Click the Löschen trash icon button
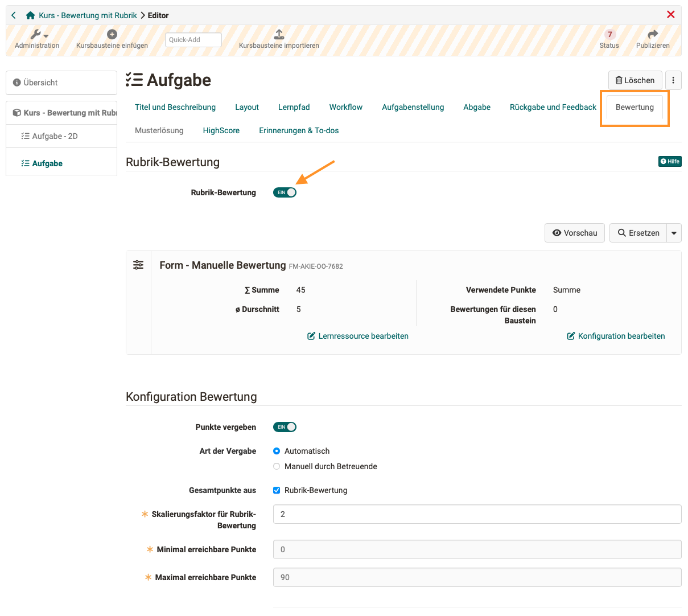Viewport: 688px width, 616px height. 635,80
